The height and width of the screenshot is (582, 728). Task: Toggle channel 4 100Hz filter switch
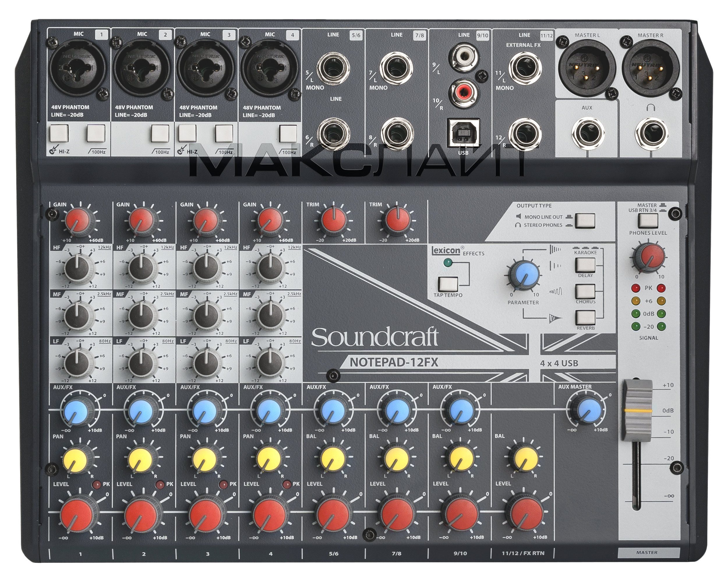[288, 133]
